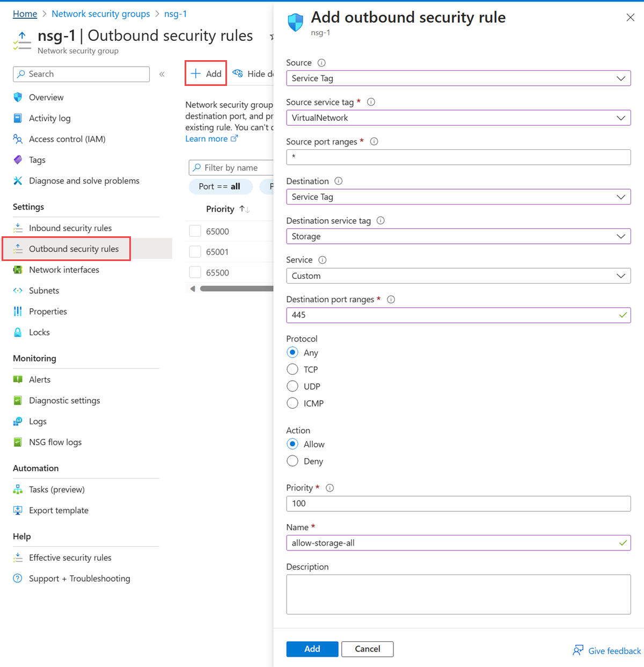Viewport: 644px width, 667px height.
Task: Open the Service dropdown set to Custom
Action: (x=458, y=275)
